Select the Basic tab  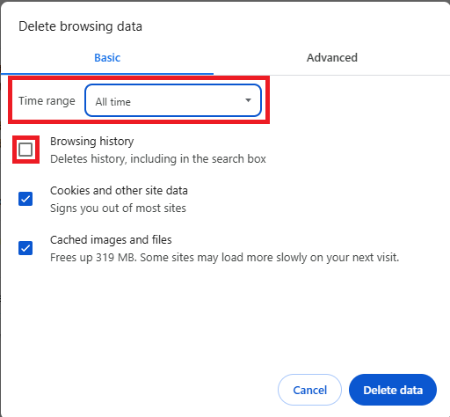click(x=107, y=58)
